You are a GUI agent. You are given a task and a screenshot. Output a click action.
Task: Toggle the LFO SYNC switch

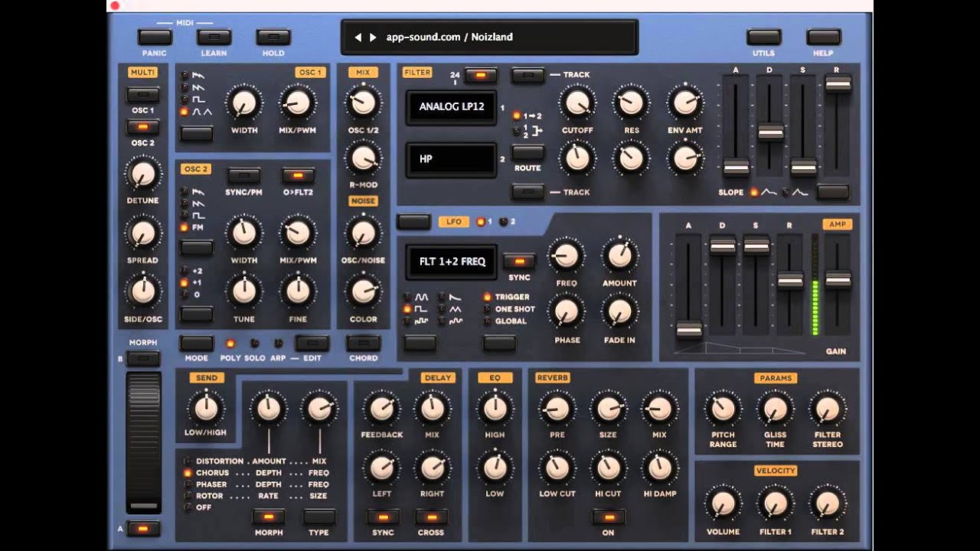[x=519, y=261]
